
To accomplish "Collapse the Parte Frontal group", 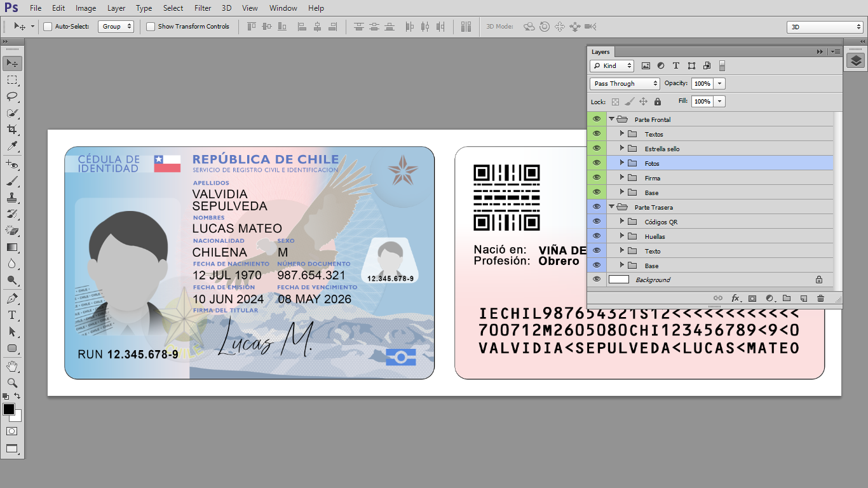I will (x=612, y=119).
